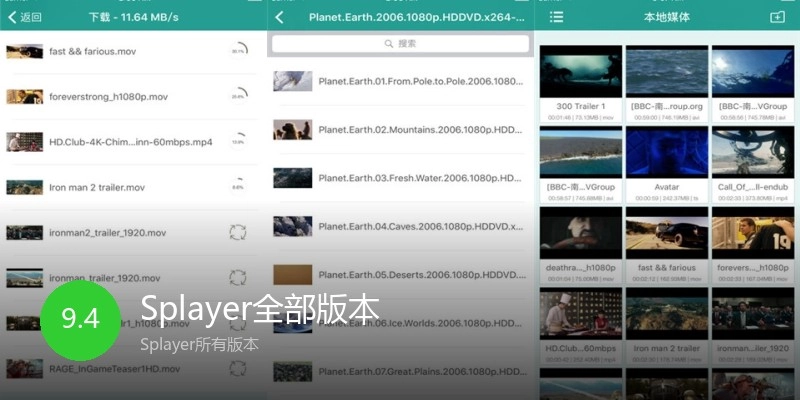
Task: Tap the 返回 back button
Action: tap(24, 17)
